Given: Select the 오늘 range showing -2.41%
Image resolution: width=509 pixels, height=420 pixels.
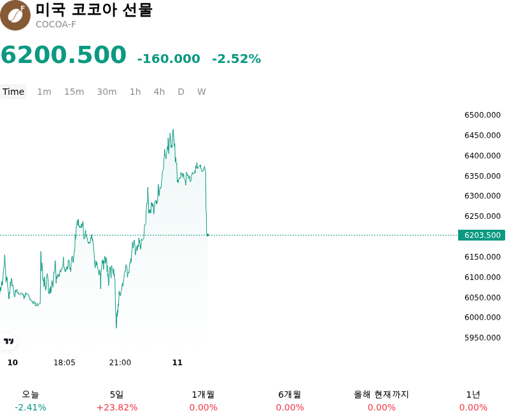Looking at the screenshot, I should [x=31, y=401].
